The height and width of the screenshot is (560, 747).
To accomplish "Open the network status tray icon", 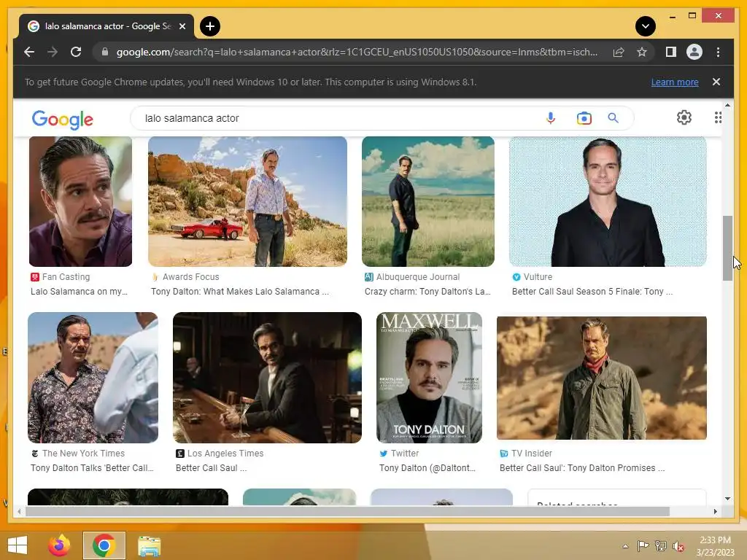I will (661, 546).
